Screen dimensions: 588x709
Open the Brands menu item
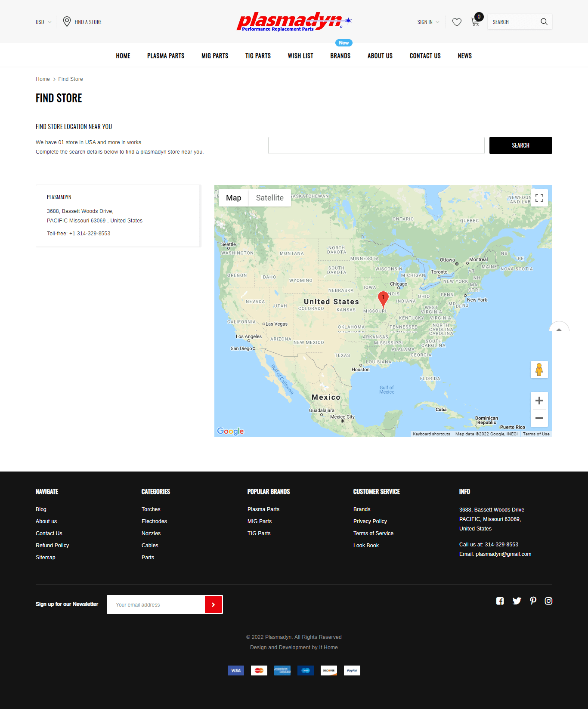pyautogui.click(x=340, y=56)
